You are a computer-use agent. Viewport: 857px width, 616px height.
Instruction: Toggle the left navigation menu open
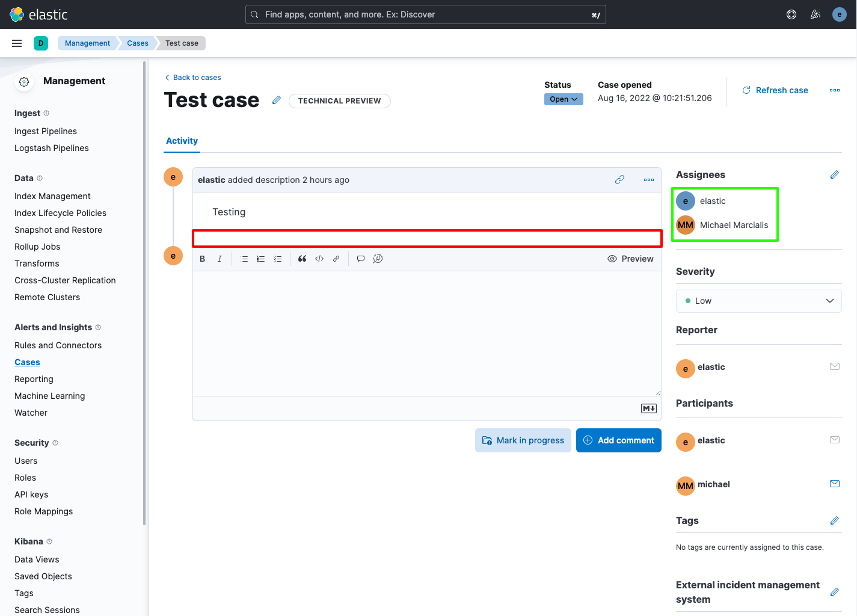click(16, 43)
